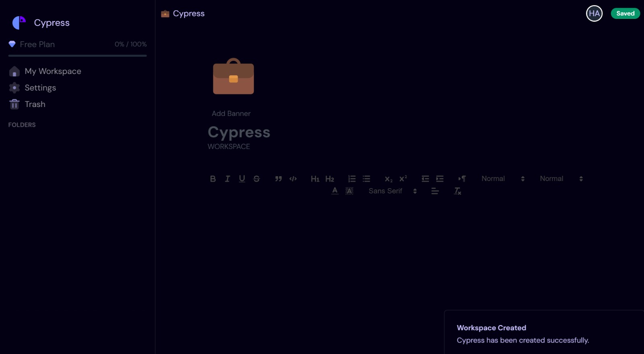Open Trash from the sidebar
644x354 pixels.
(35, 104)
